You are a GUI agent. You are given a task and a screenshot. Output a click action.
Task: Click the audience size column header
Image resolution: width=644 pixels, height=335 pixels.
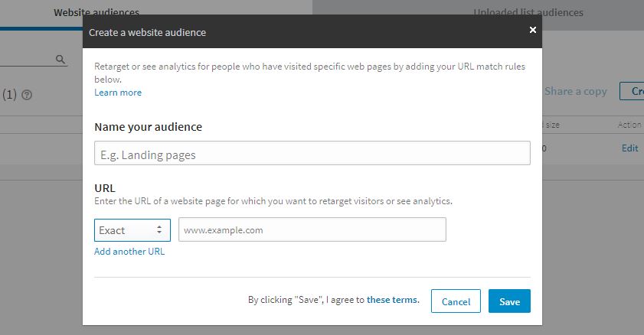click(554, 125)
